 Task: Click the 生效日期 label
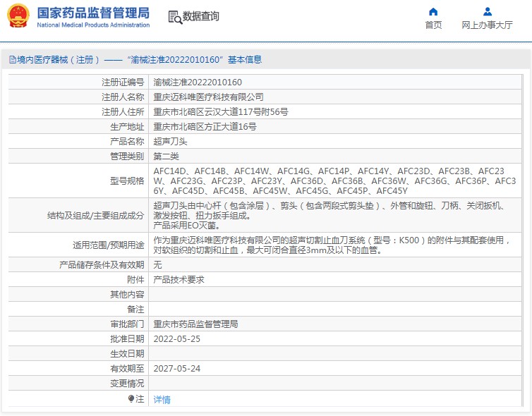[x=127, y=354]
